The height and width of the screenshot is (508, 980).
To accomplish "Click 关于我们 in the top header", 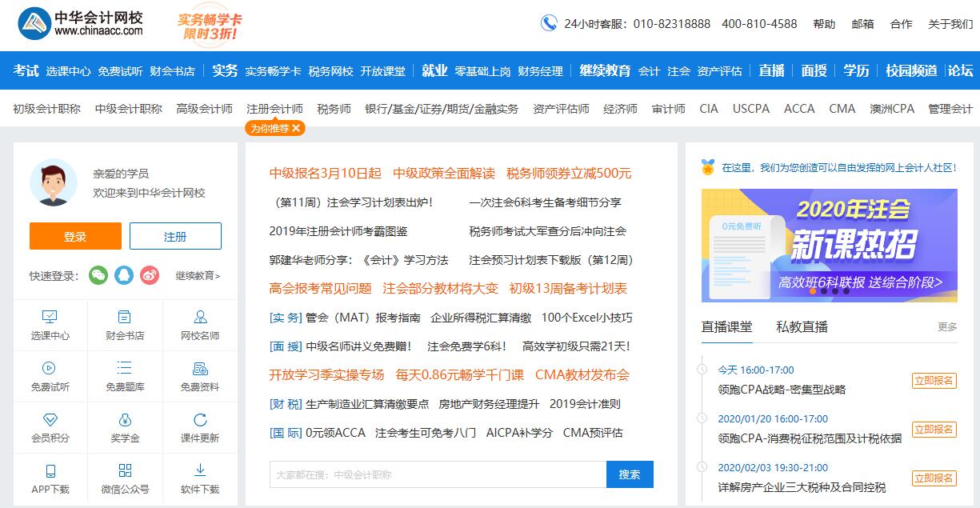I will [950, 24].
